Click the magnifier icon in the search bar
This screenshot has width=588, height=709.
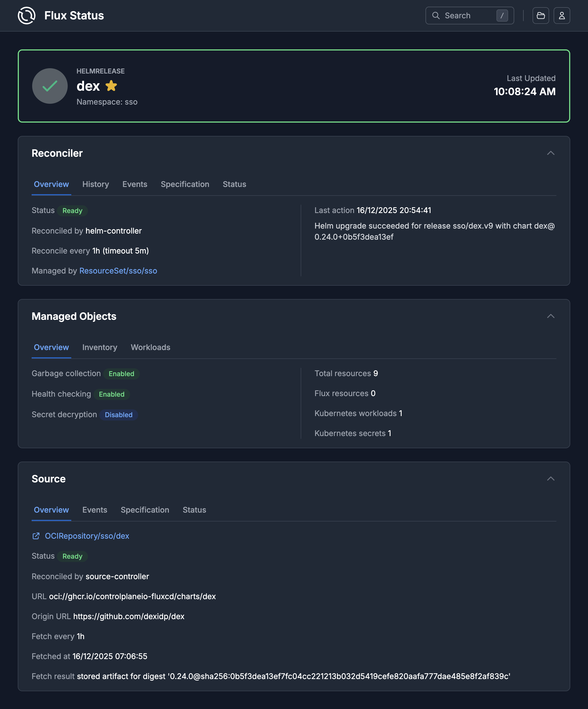[436, 16]
